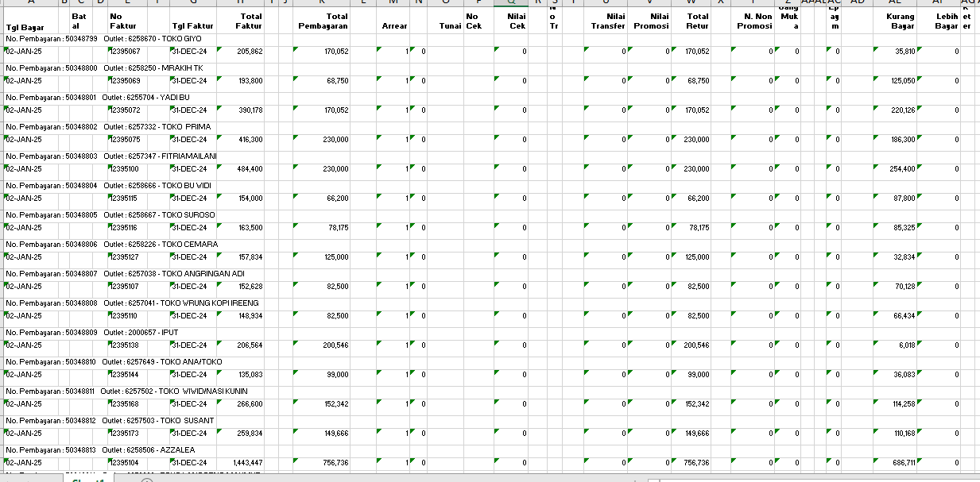980x482 pixels.
Task: Select column Q header
Action: 511,2
